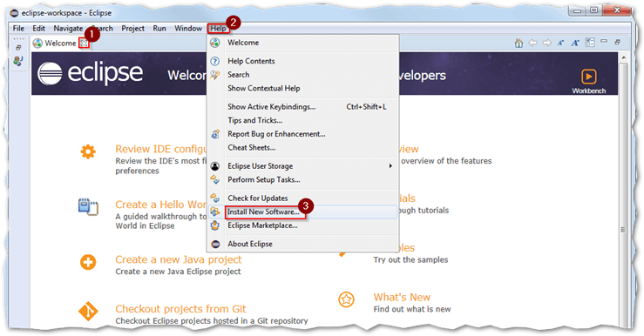The height and width of the screenshot is (336, 644).
Task: Open the What's New link
Action: click(x=402, y=297)
